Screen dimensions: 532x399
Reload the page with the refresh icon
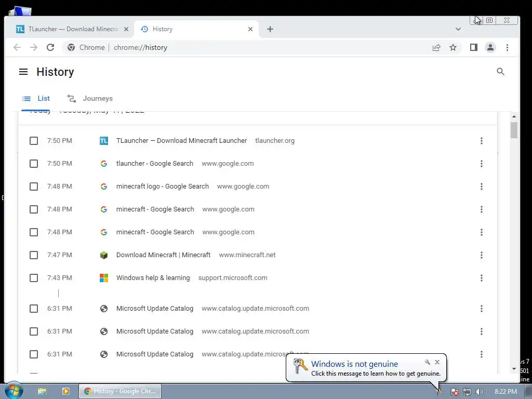50,47
